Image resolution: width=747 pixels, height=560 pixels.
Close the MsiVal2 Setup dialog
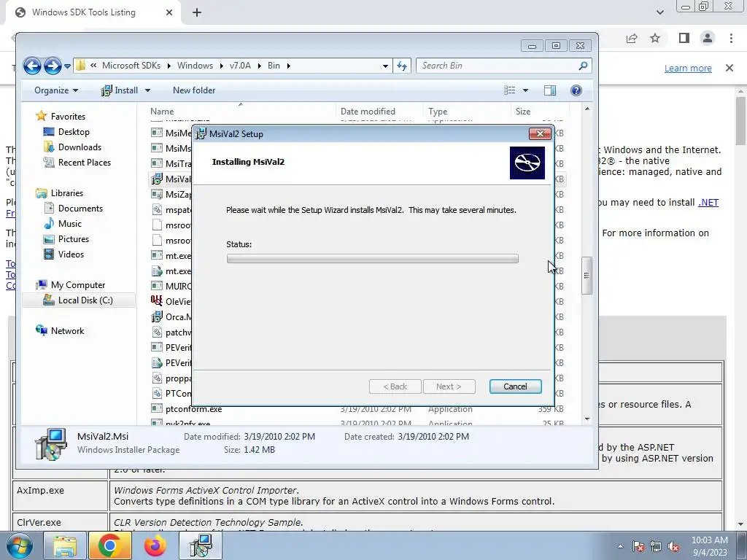tap(541, 134)
